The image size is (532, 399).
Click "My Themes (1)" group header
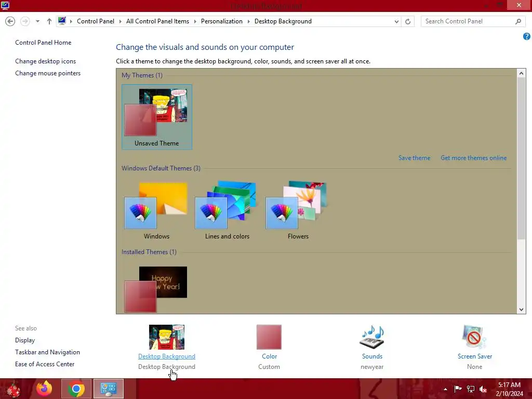coord(142,75)
